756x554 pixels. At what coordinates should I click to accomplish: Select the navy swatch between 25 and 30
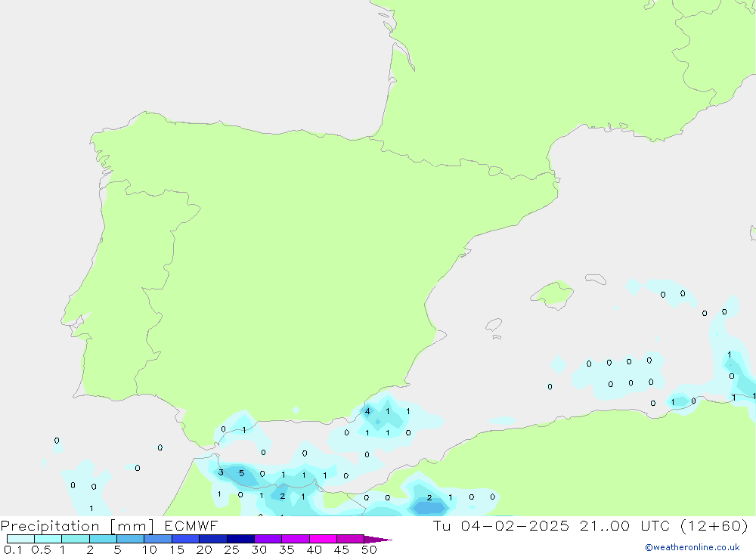[x=240, y=539]
